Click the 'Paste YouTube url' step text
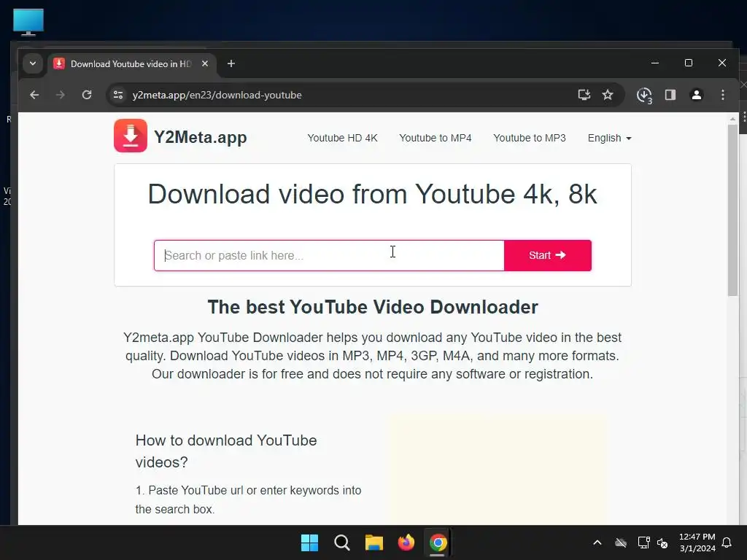Image resolution: width=747 pixels, height=560 pixels. (248, 499)
